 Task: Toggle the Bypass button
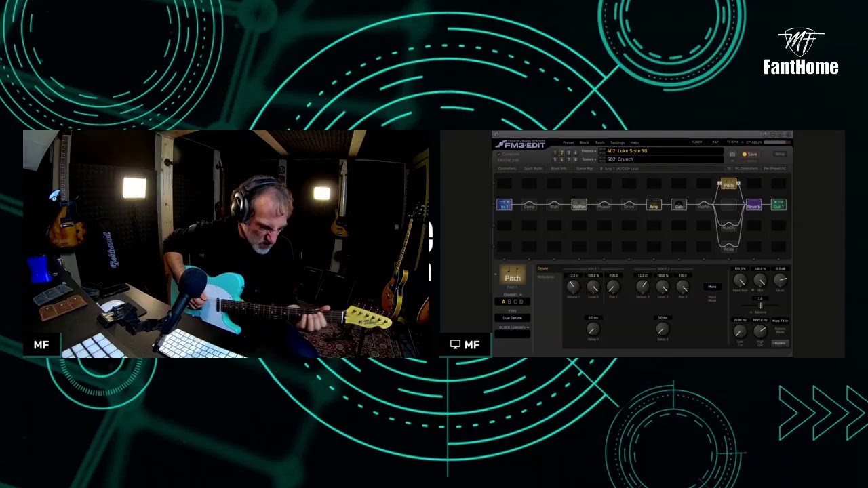(x=780, y=343)
